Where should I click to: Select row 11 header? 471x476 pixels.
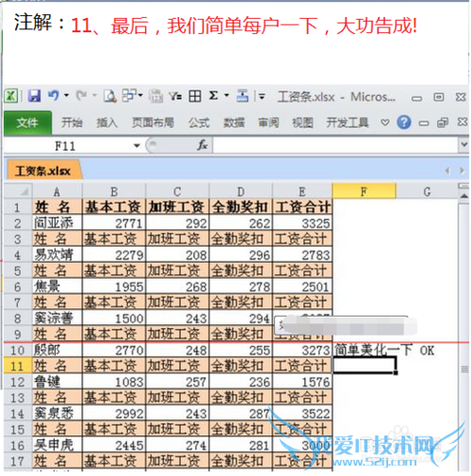coord(18,366)
